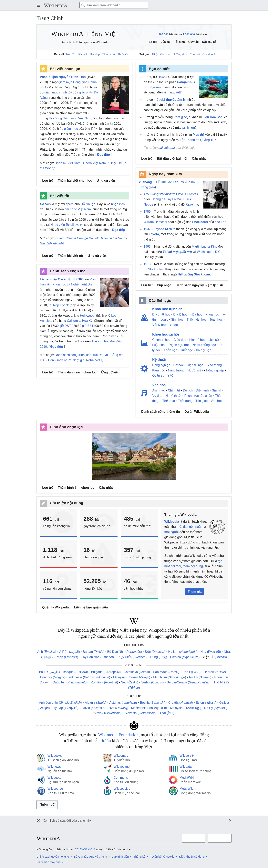
Task: Click the book icon beside Các lĩnh vực
Action: (142, 301)
